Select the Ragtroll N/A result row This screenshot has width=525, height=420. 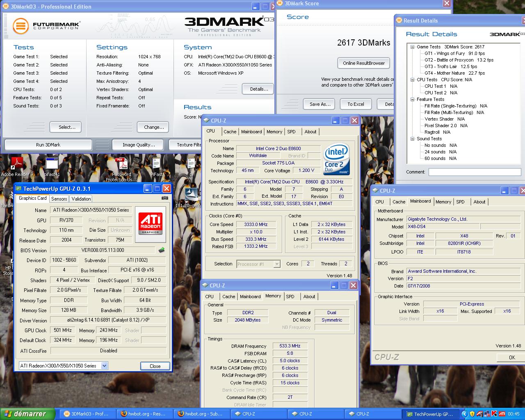coord(437,132)
